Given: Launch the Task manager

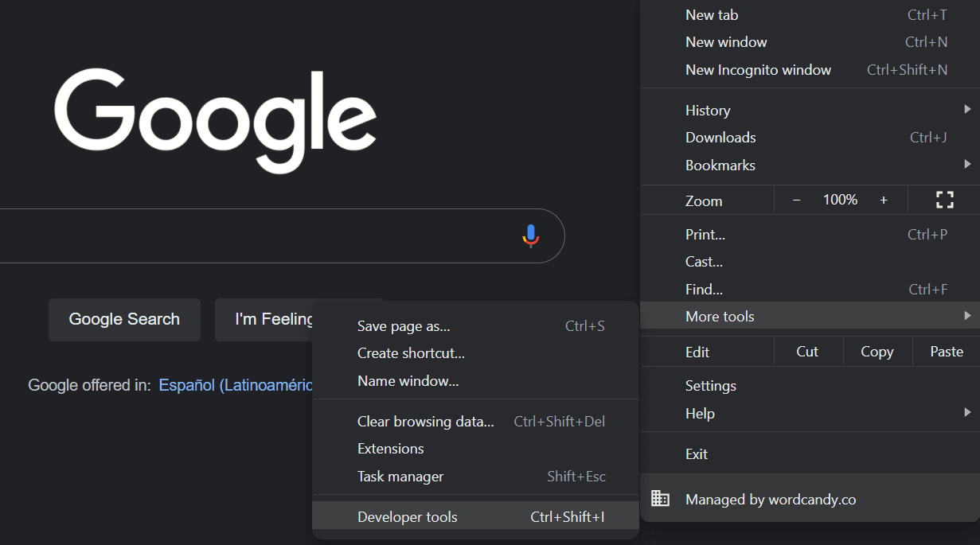Looking at the screenshot, I should pyautogui.click(x=400, y=476).
